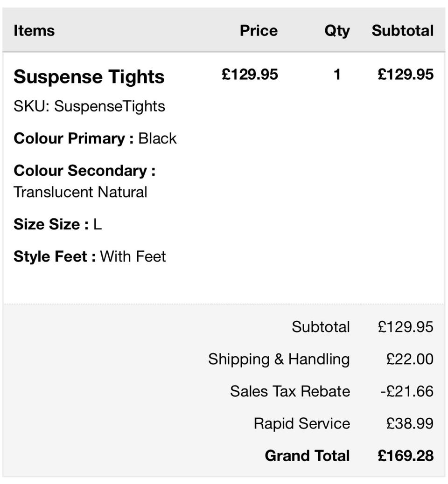Click the Colour Primary Black line
This screenshot has width=448, height=484.
click(x=95, y=138)
